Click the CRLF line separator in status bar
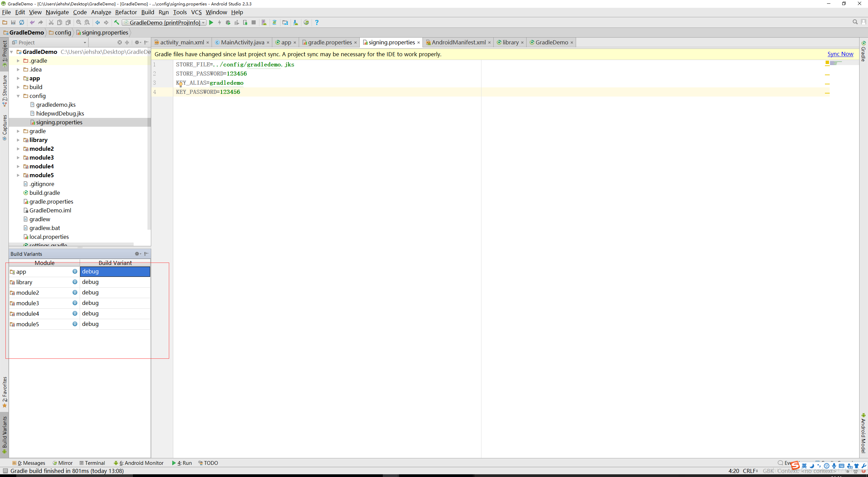Image resolution: width=868 pixels, height=477 pixels. click(x=750, y=471)
